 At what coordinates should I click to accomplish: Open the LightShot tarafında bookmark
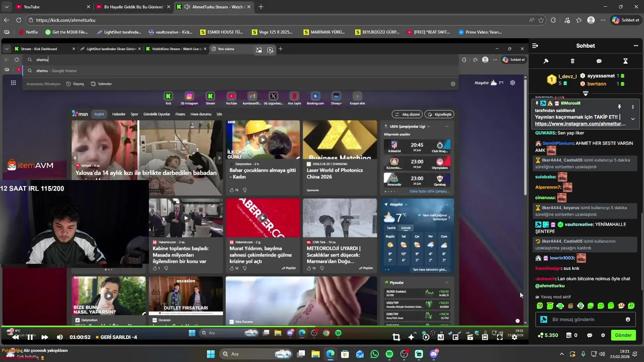pyautogui.click(x=118, y=32)
